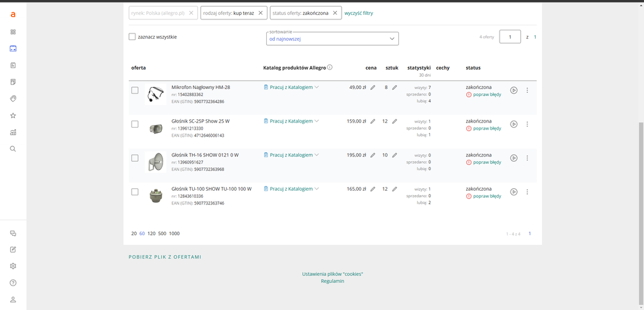Viewport: 644px width, 310px height.
Task: Open more options menu for Głośnik SC-25P
Action: coord(527,124)
